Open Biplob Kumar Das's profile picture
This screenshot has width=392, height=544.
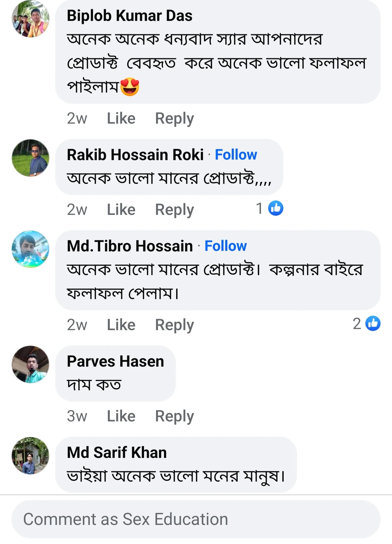(x=30, y=19)
